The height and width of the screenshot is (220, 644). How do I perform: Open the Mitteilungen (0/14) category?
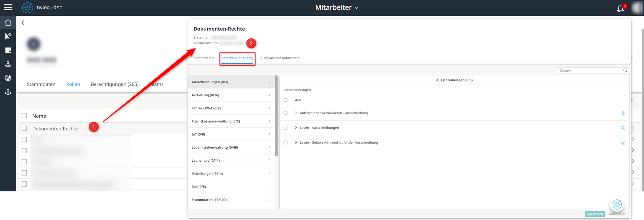point(231,174)
